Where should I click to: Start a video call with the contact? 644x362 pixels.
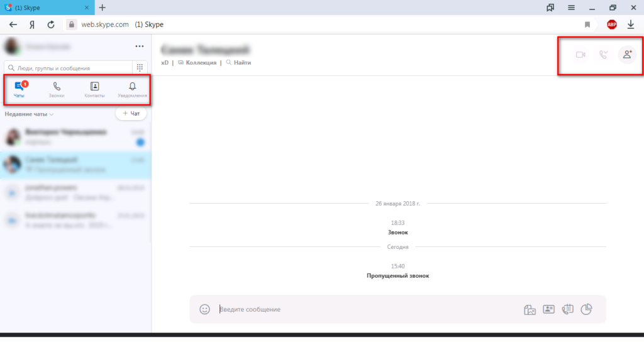580,55
